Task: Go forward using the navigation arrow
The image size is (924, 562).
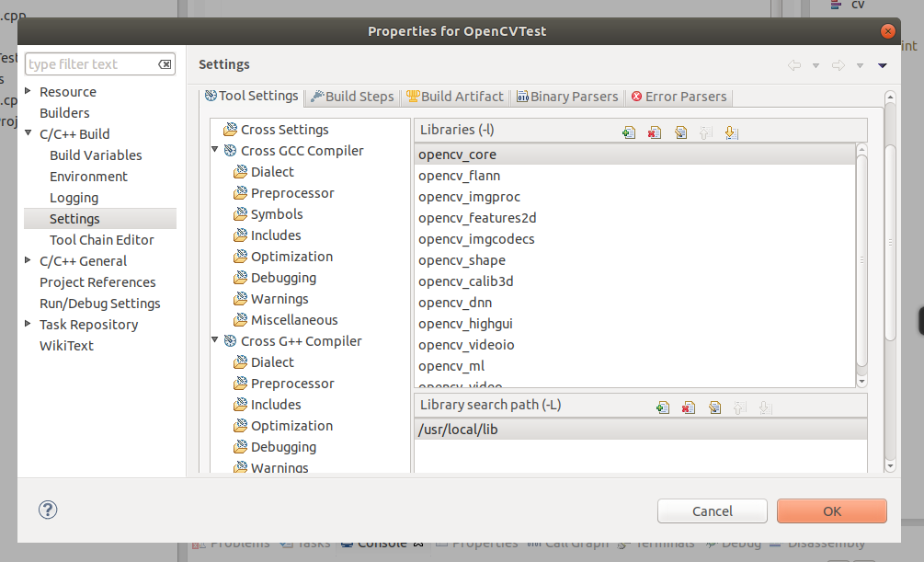Action: (838, 65)
